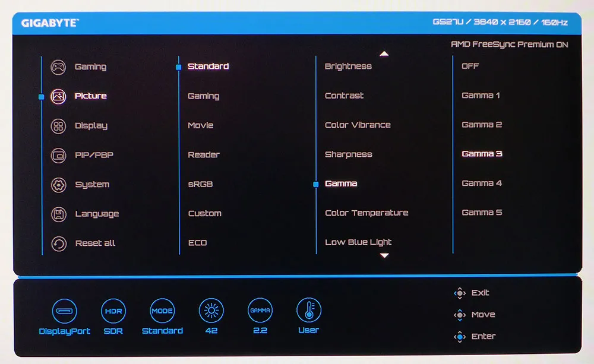
Task: Select Gaming picture mode
Action: 203,96
